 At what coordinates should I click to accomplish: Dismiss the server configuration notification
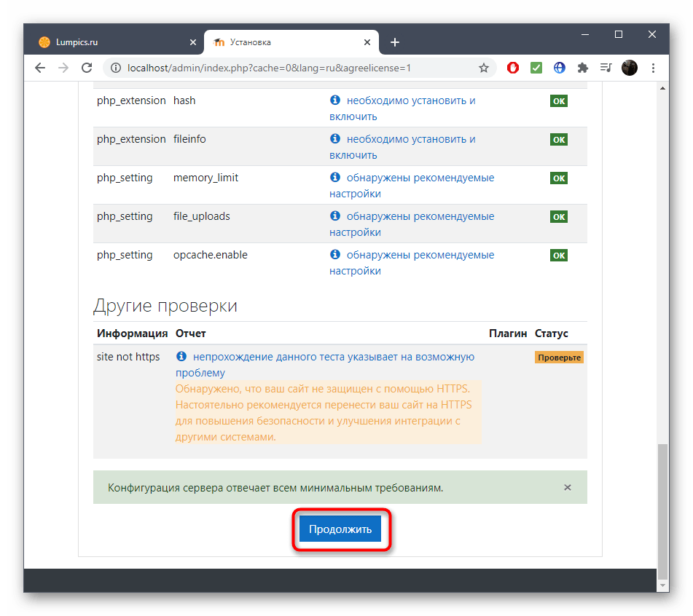point(568,488)
